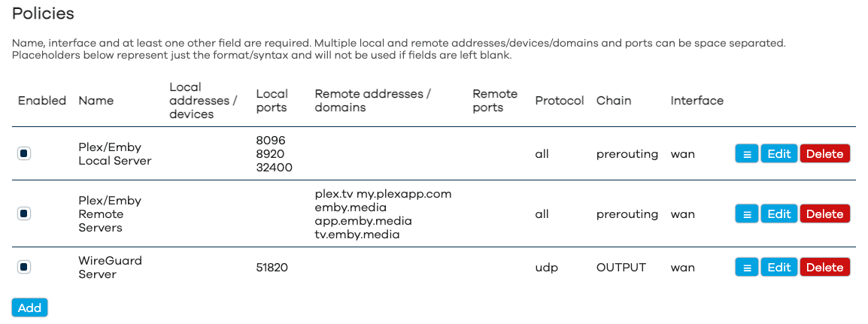Select the Protocol column header

[x=560, y=101]
